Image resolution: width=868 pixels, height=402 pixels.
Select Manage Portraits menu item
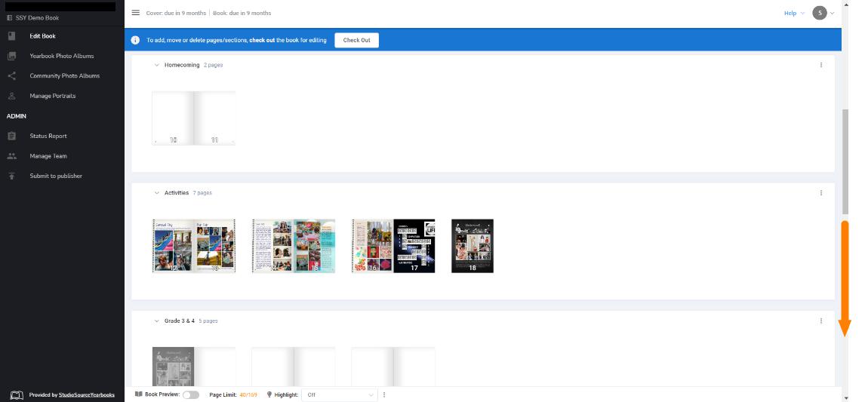(x=53, y=96)
